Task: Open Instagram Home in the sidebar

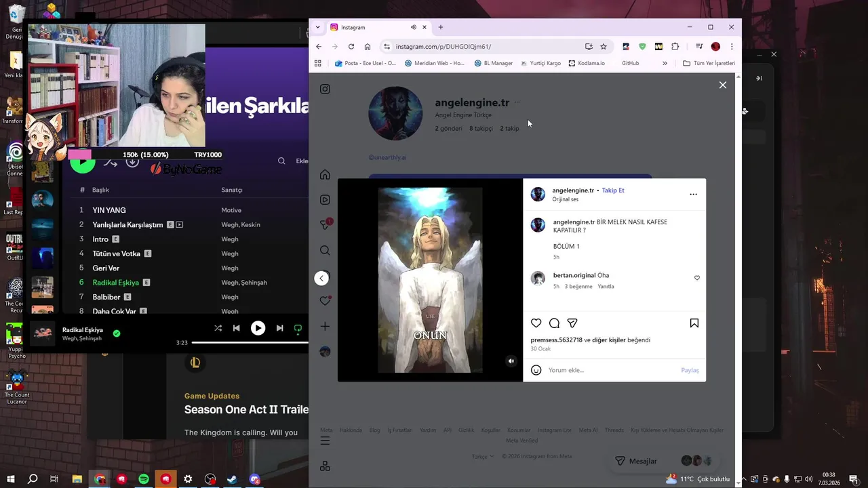Action: [325, 175]
